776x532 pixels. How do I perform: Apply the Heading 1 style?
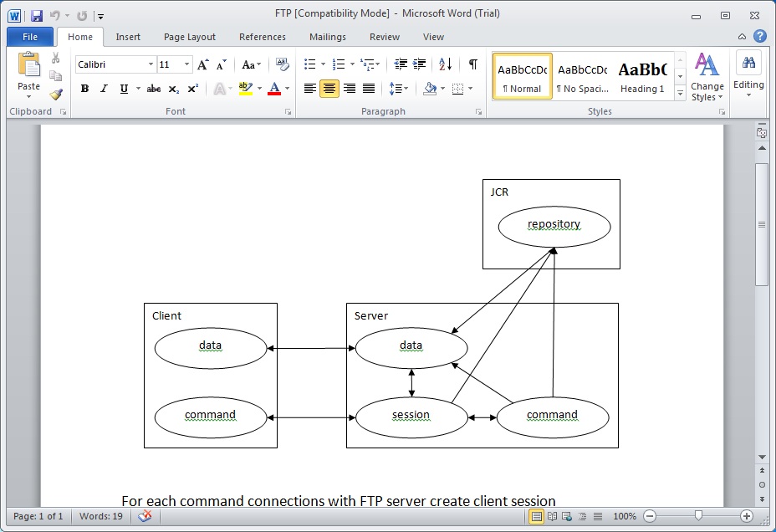tap(642, 76)
